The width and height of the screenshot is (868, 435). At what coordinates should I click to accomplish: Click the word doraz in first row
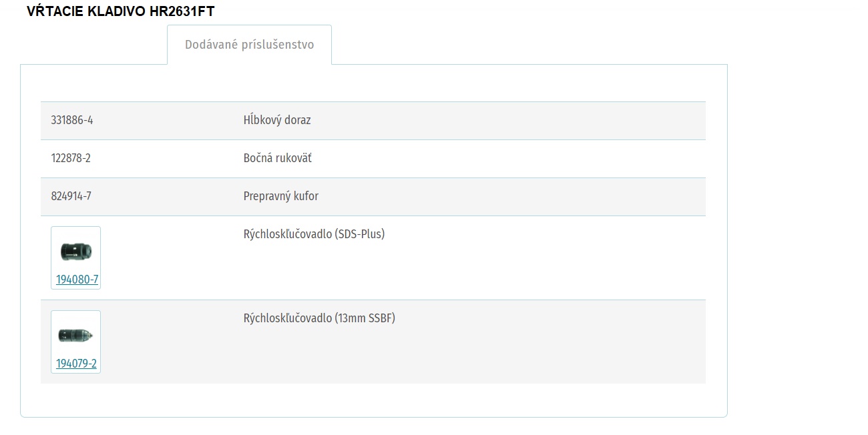(297, 120)
